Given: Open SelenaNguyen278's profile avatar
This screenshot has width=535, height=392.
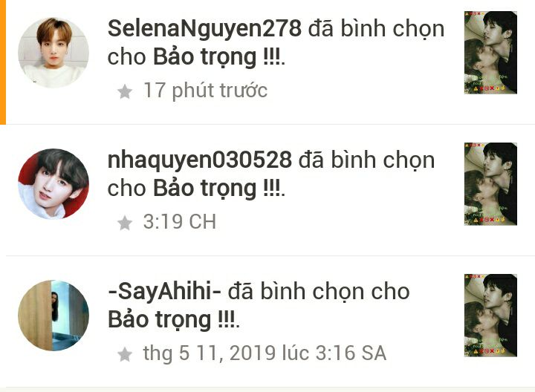Looking at the screenshot, I should (x=53, y=53).
